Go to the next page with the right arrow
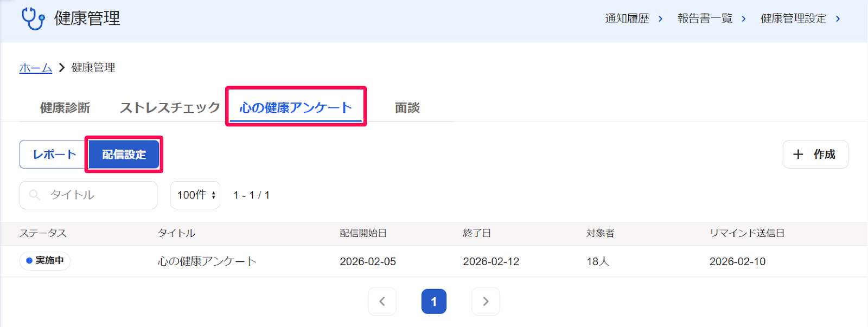 pos(486,302)
